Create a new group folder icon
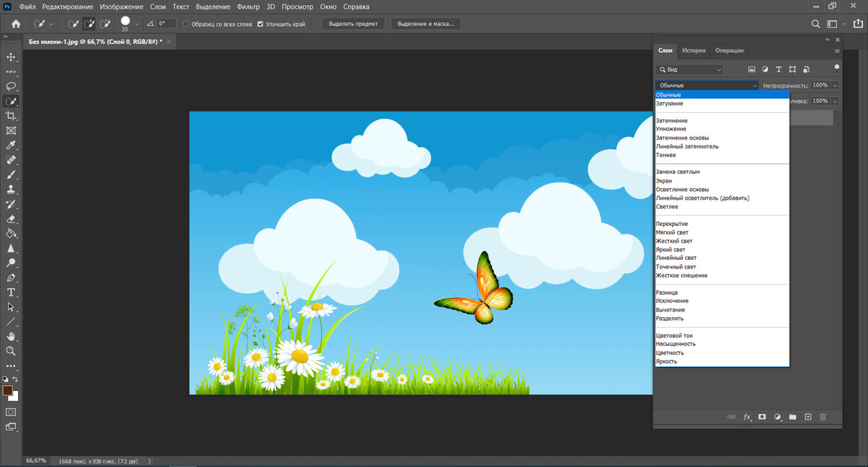This screenshot has height=467, width=868. tap(793, 417)
